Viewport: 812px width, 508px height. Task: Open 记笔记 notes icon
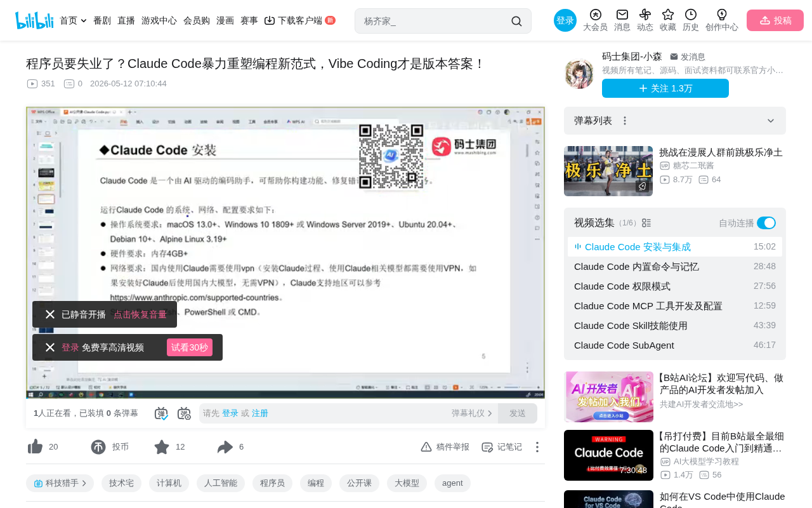pyautogui.click(x=502, y=447)
